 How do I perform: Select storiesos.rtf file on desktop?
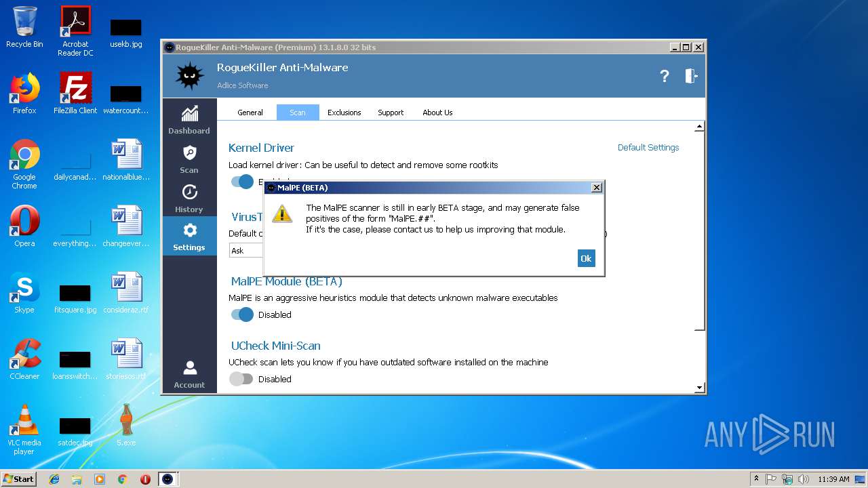click(126, 359)
